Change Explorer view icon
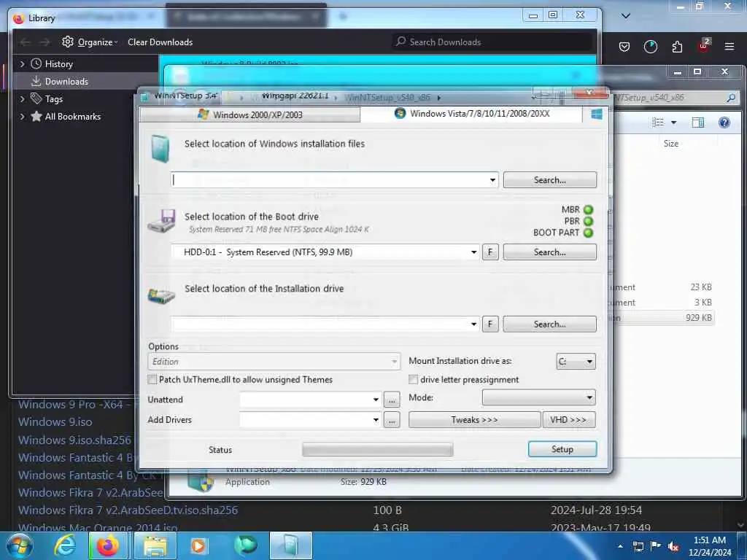 (x=658, y=122)
